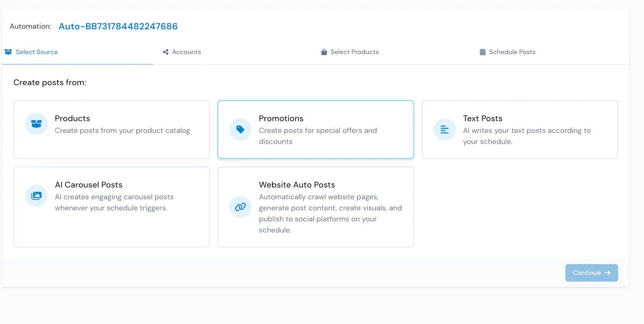The image size is (644, 324).
Task: Click the 'Automation:' label
Action: (x=31, y=26)
